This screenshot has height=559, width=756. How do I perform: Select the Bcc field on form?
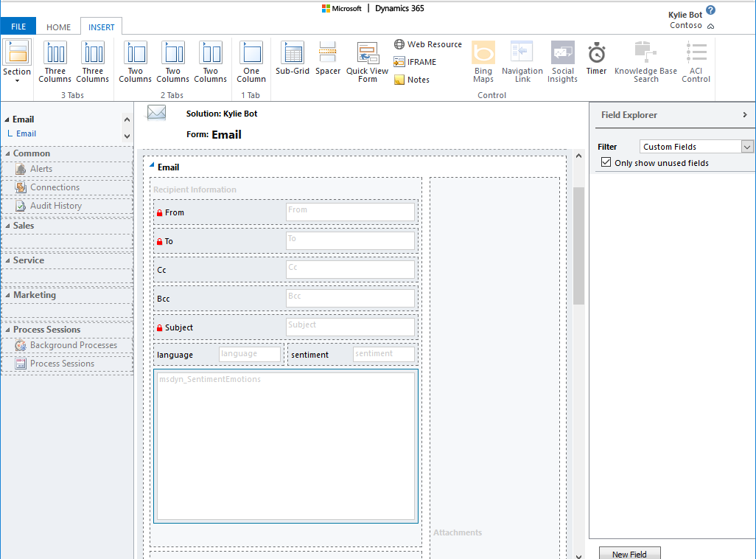coord(285,299)
